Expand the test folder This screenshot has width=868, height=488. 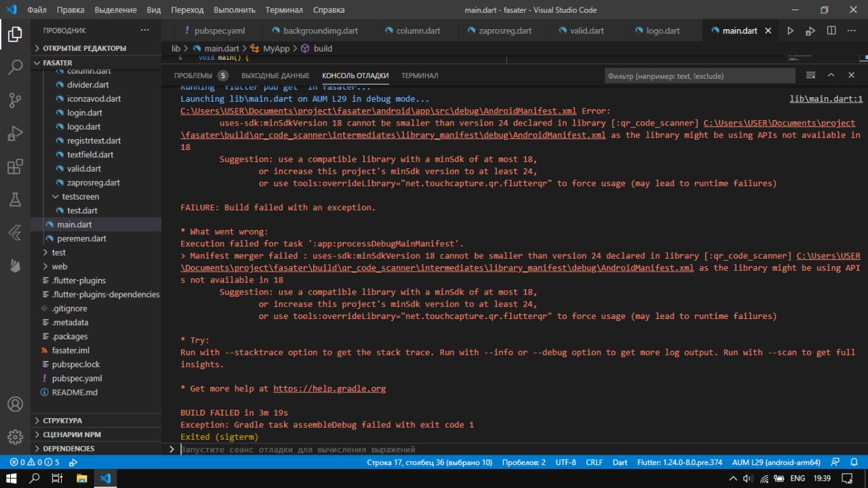pyautogui.click(x=59, y=252)
